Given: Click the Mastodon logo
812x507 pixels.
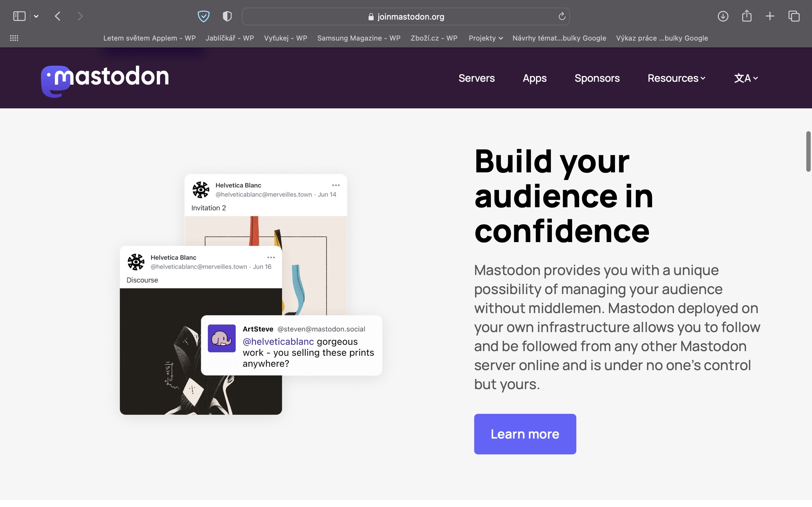Looking at the screenshot, I should coord(105,80).
